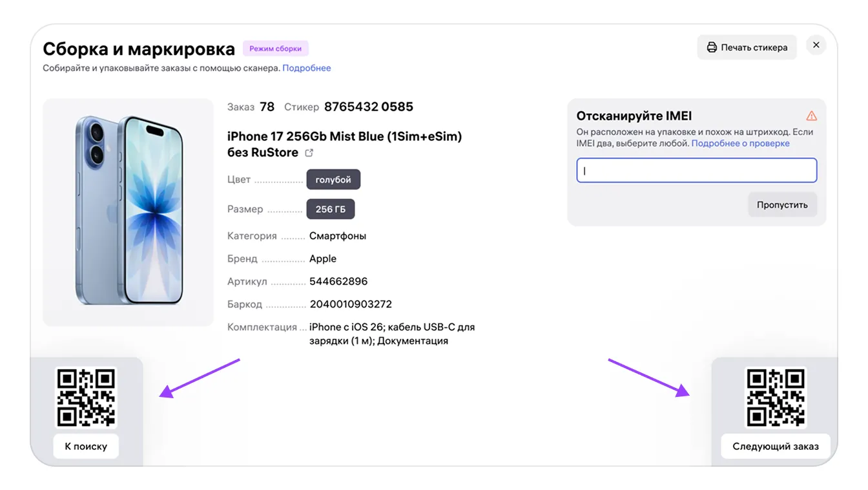
Task: Open the Подробнее link under the heading
Action: tap(307, 68)
